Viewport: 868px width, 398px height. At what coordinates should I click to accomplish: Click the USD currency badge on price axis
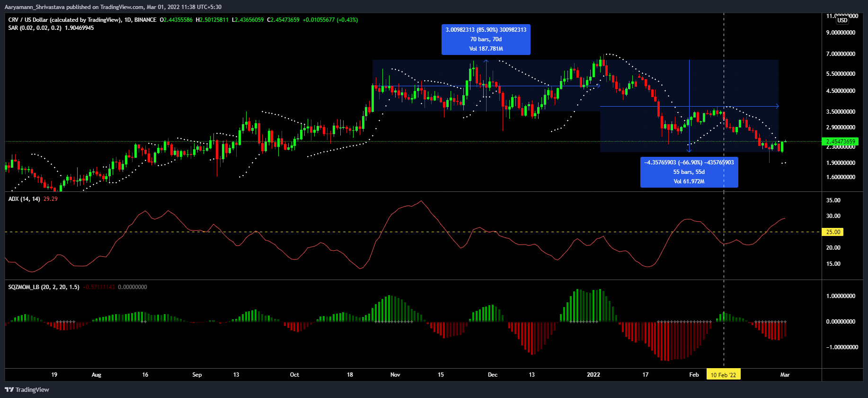842,20
